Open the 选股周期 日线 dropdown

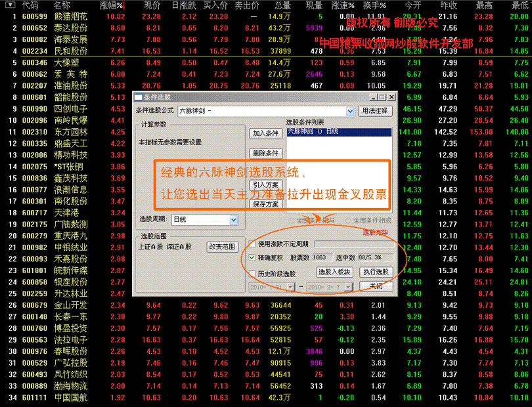(x=233, y=220)
